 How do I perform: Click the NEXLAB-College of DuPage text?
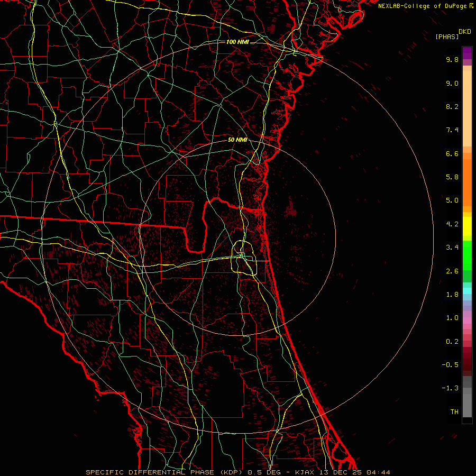tap(423, 5)
